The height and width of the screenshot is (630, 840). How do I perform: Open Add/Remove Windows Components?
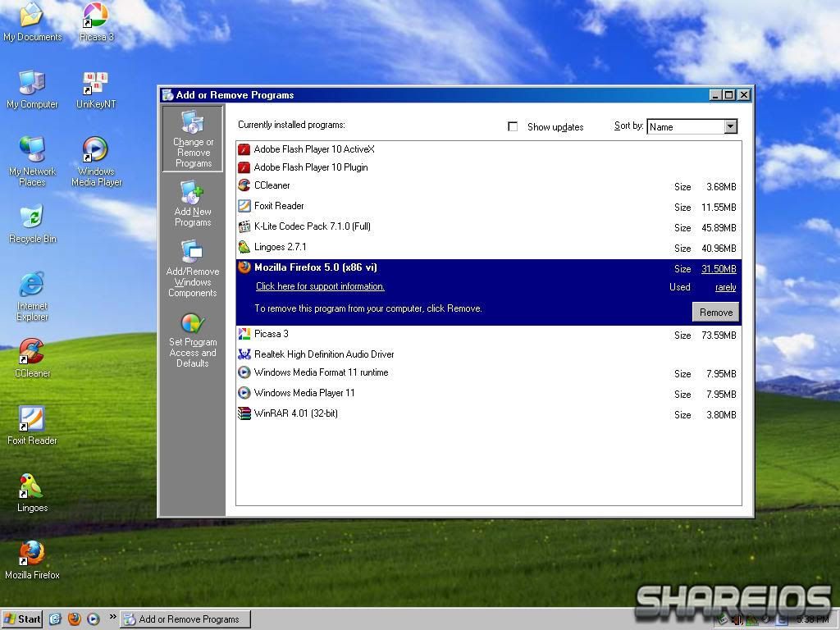click(193, 268)
